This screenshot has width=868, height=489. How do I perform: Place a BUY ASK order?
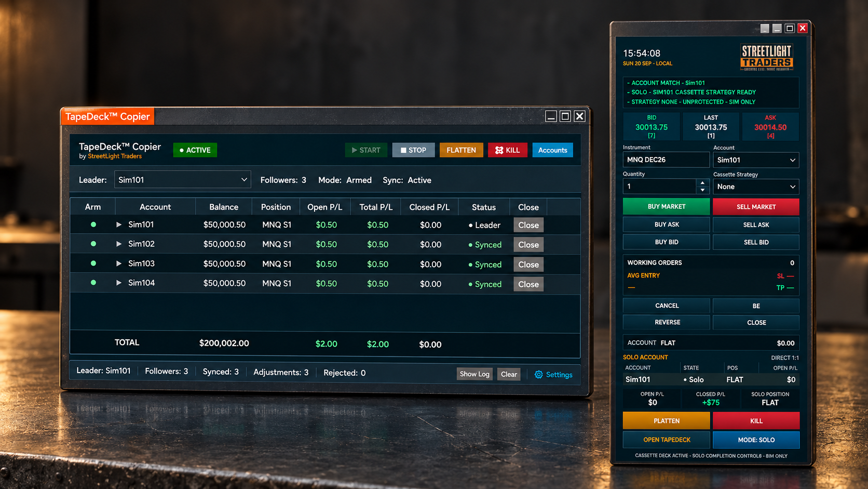(666, 224)
